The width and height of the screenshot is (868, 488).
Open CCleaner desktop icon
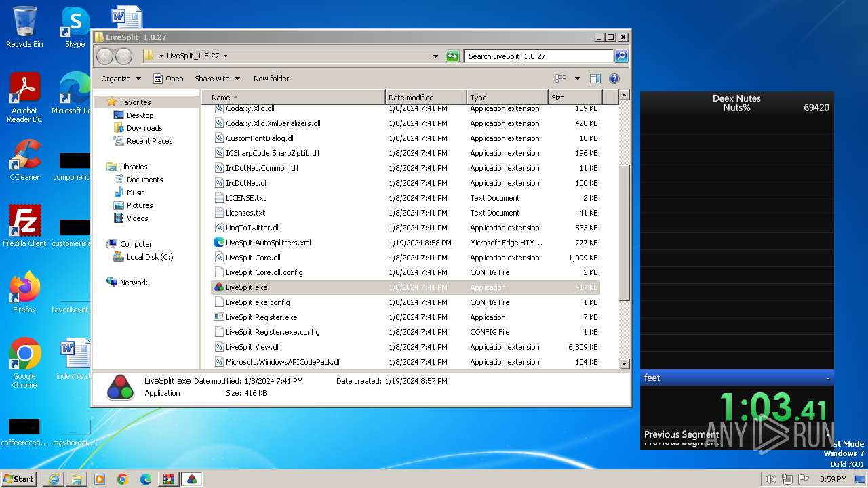(x=24, y=160)
